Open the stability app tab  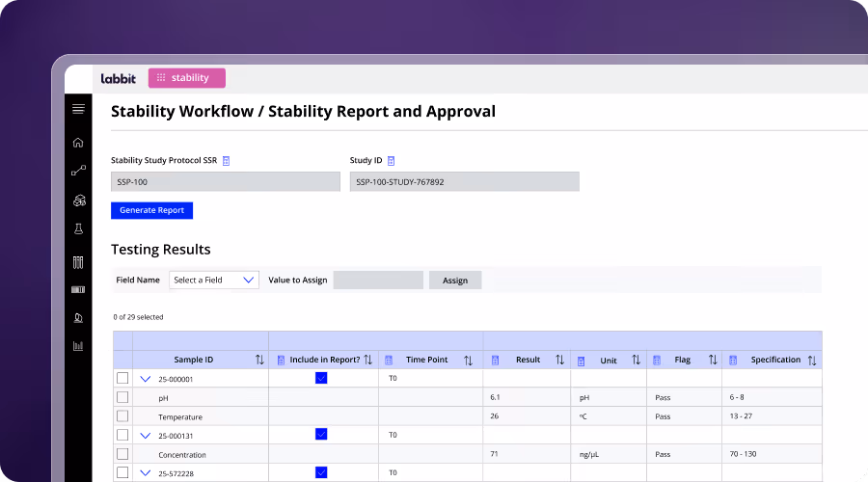click(186, 78)
